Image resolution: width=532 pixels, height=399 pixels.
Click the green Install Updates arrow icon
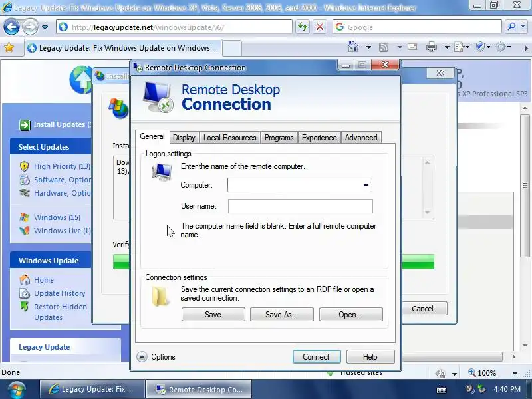click(25, 125)
